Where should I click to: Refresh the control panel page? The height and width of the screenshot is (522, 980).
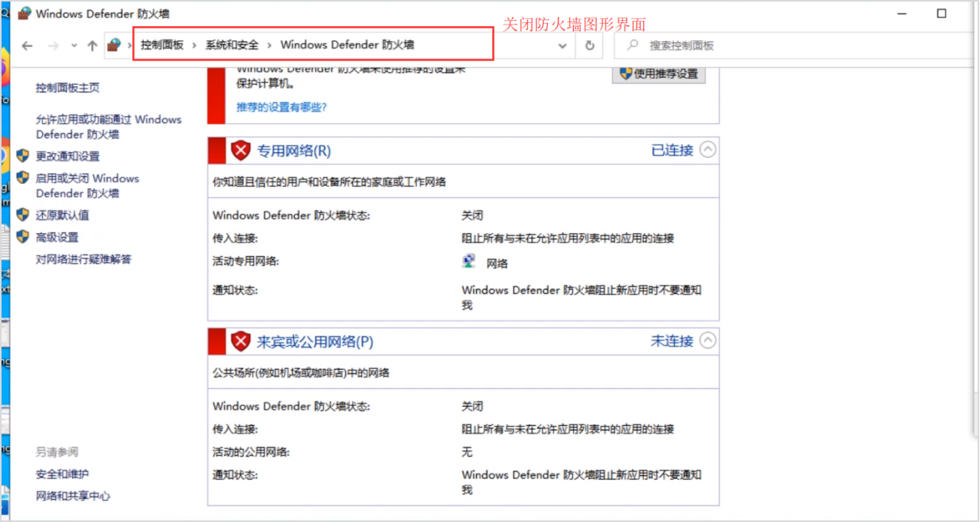coord(589,46)
